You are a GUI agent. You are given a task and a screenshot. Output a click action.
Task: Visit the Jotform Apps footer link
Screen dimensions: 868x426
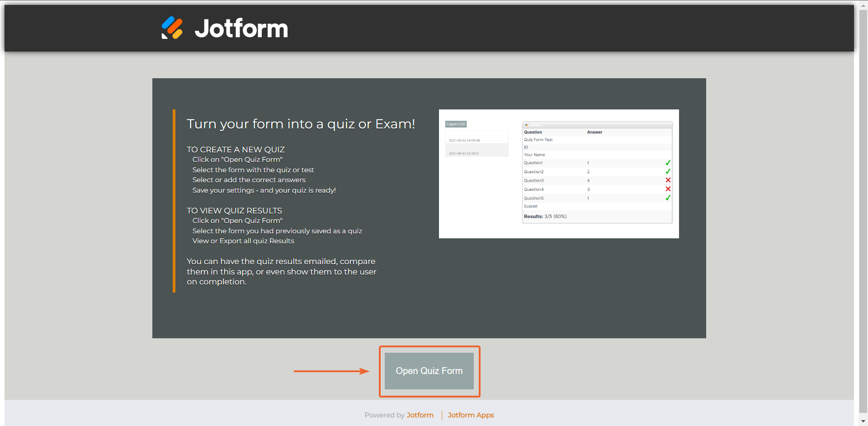point(471,415)
